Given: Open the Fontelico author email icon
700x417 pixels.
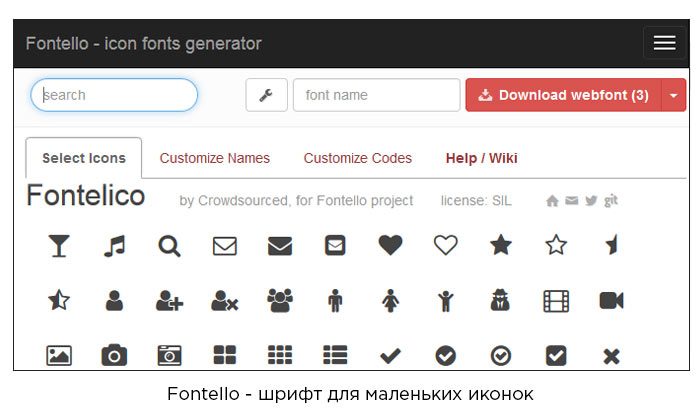Looking at the screenshot, I should click(x=572, y=201).
